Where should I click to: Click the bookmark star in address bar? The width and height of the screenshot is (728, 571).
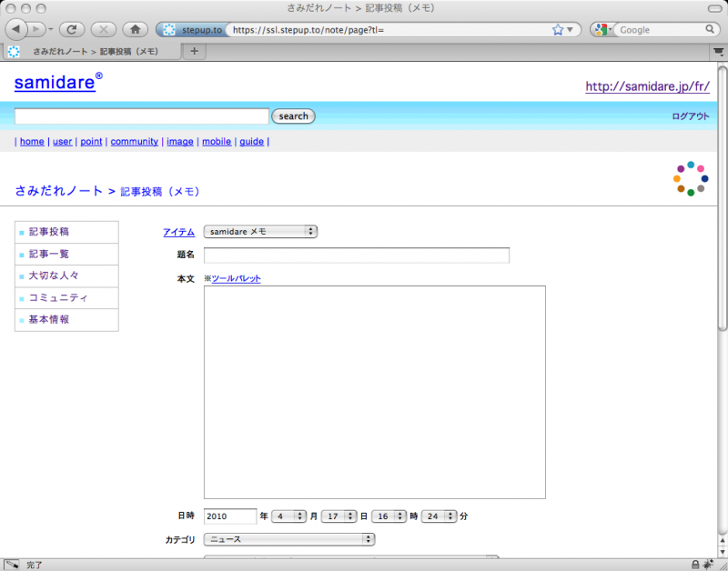tap(557, 29)
